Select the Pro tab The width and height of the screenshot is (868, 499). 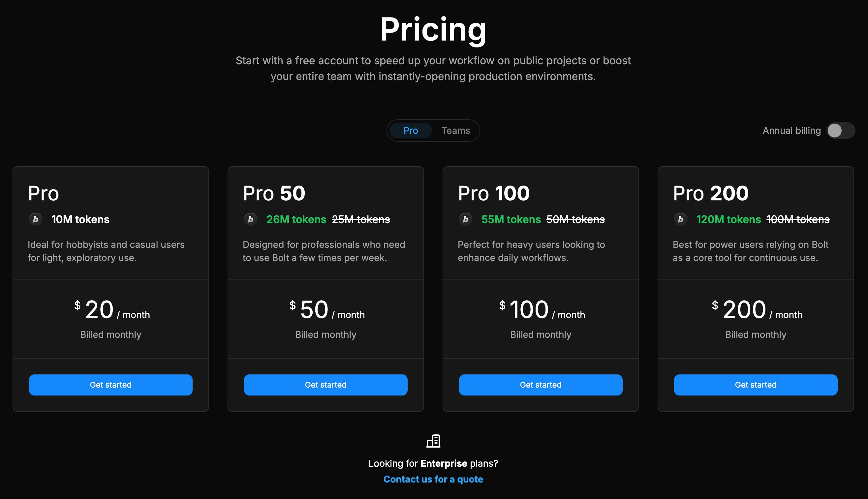(411, 131)
